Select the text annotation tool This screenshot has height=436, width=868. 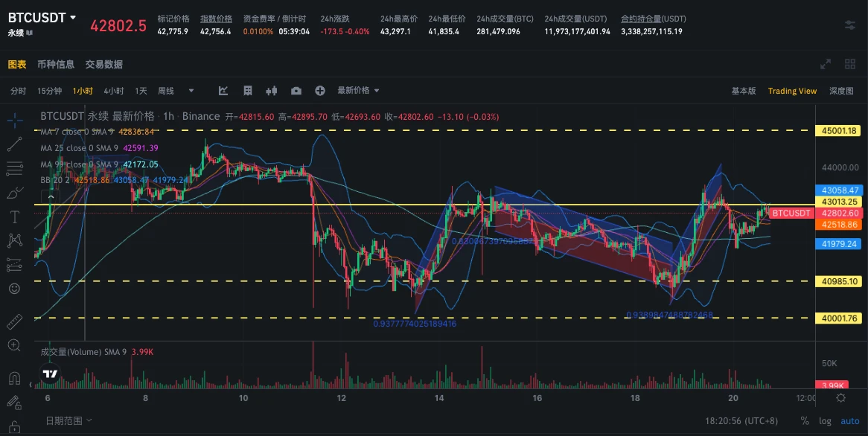pyautogui.click(x=14, y=217)
